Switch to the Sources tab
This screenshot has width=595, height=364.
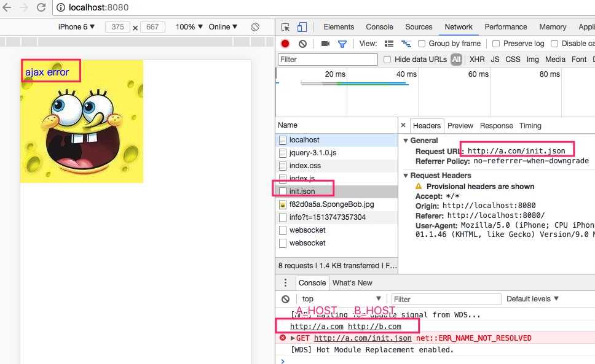click(x=419, y=27)
